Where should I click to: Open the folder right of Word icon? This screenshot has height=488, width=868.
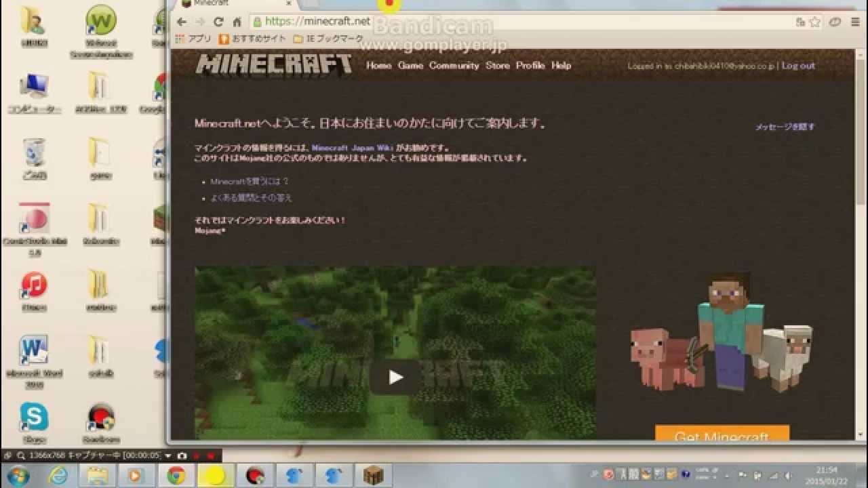point(100,357)
